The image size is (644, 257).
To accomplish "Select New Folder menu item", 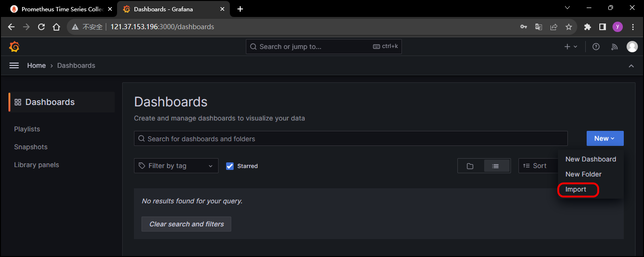I will click(590, 174).
